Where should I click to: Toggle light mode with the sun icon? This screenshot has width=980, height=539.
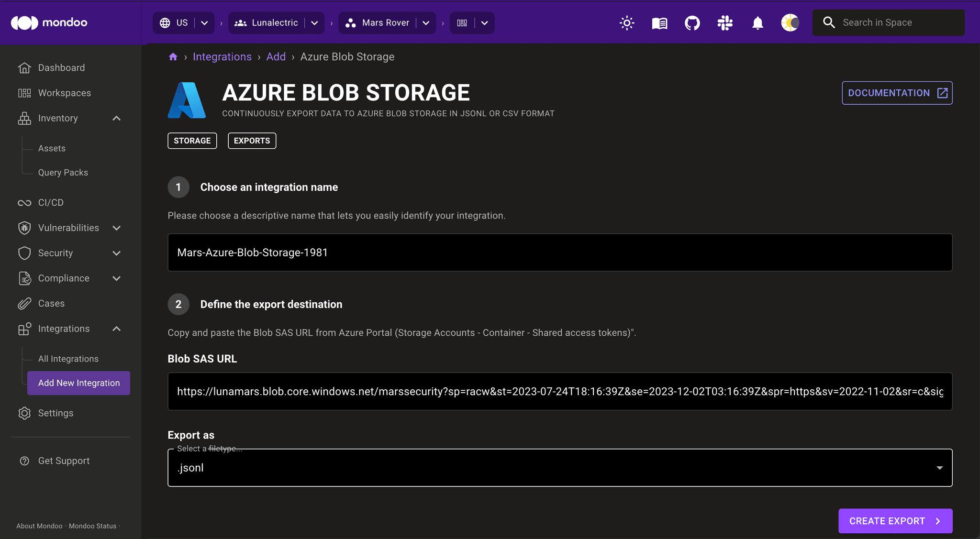pos(627,22)
